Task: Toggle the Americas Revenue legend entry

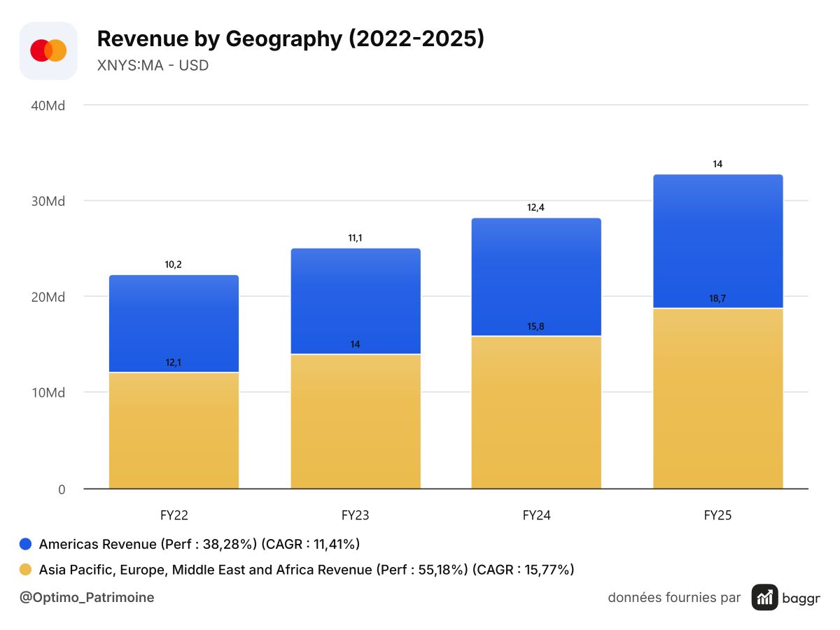Action: pos(190,544)
